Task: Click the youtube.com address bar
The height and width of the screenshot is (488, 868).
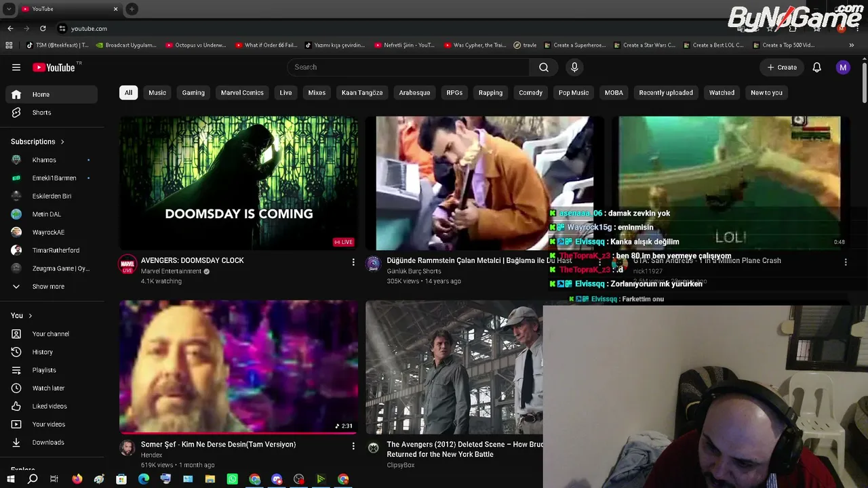Action: pos(89,28)
